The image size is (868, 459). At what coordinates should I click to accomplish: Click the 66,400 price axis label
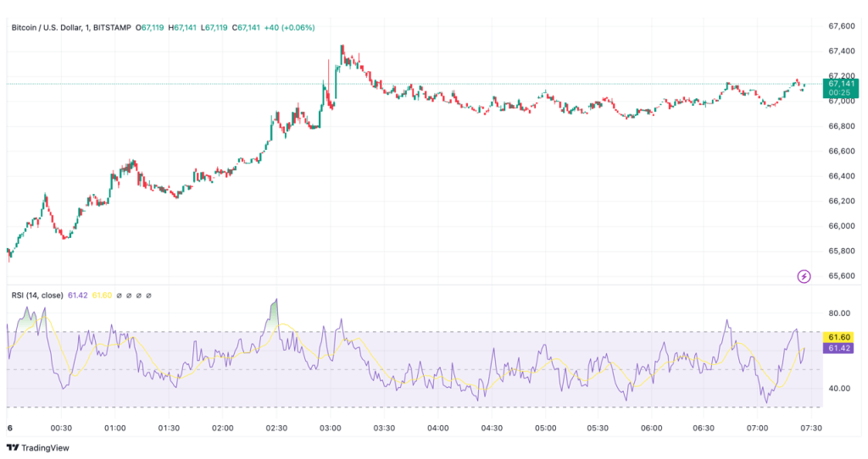pyautogui.click(x=842, y=176)
